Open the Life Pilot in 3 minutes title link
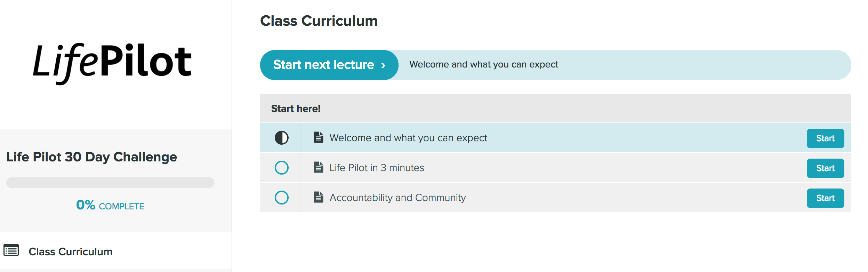This screenshot has height=272, width=868. pos(377,168)
